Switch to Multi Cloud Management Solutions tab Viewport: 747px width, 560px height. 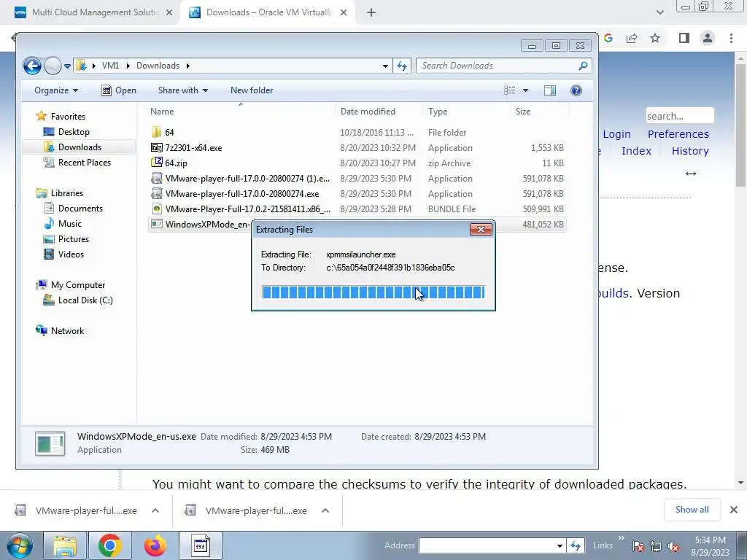(94, 12)
